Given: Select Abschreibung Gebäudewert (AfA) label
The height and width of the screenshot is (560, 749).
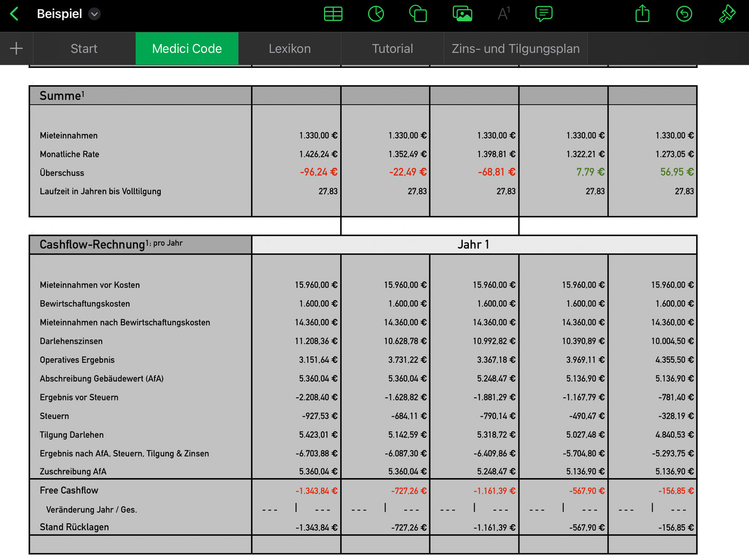Looking at the screenshot, I should [x=102, y=379].
